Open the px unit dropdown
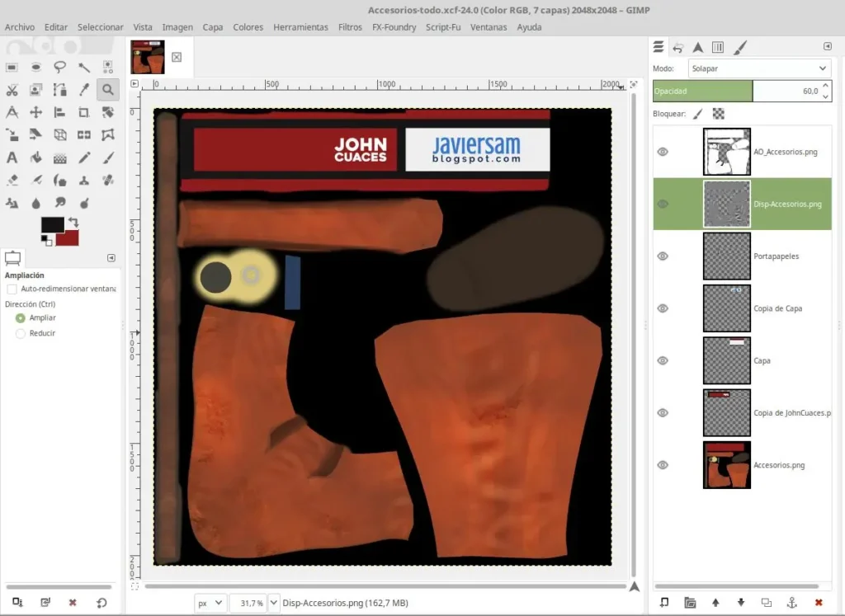The image size is (845, 616). [210, 603]
